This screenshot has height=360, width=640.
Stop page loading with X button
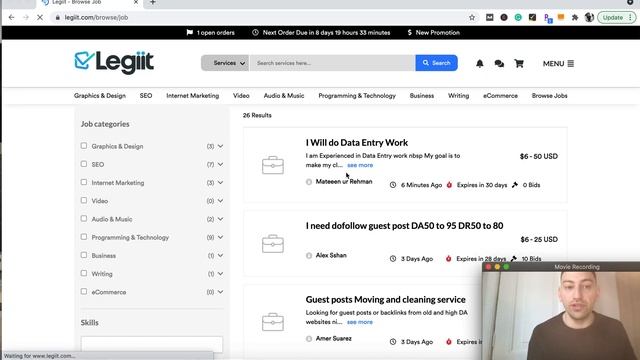pos(40,18)
